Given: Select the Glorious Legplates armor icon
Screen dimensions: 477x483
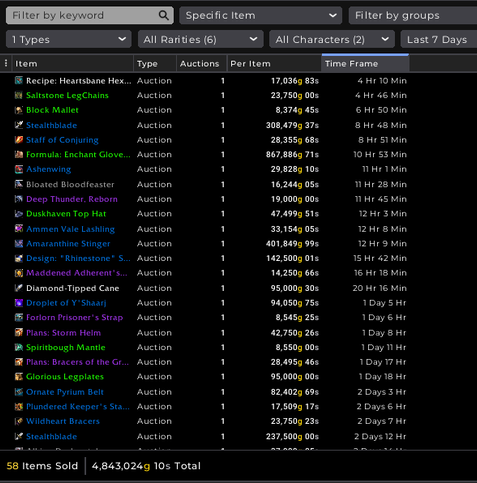Looking at the screenshot, I should coord(19,377).
